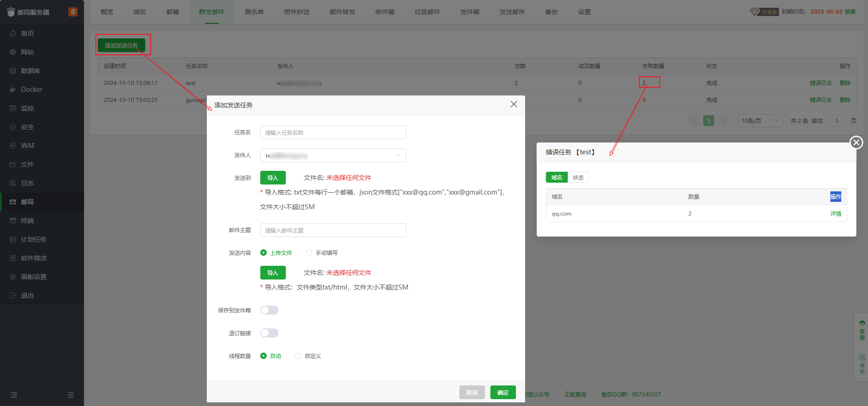This screenshot has height=406, width=868.
Task: Switch to the 邮箱 tab
Action: coord(173,12)
